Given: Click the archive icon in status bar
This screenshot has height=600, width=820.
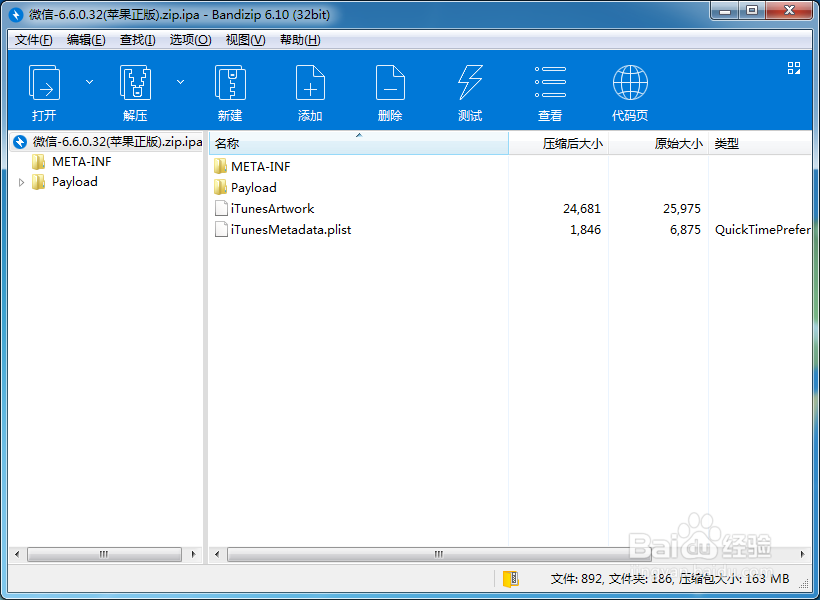Looking at the screenshot, I should 510,579.
